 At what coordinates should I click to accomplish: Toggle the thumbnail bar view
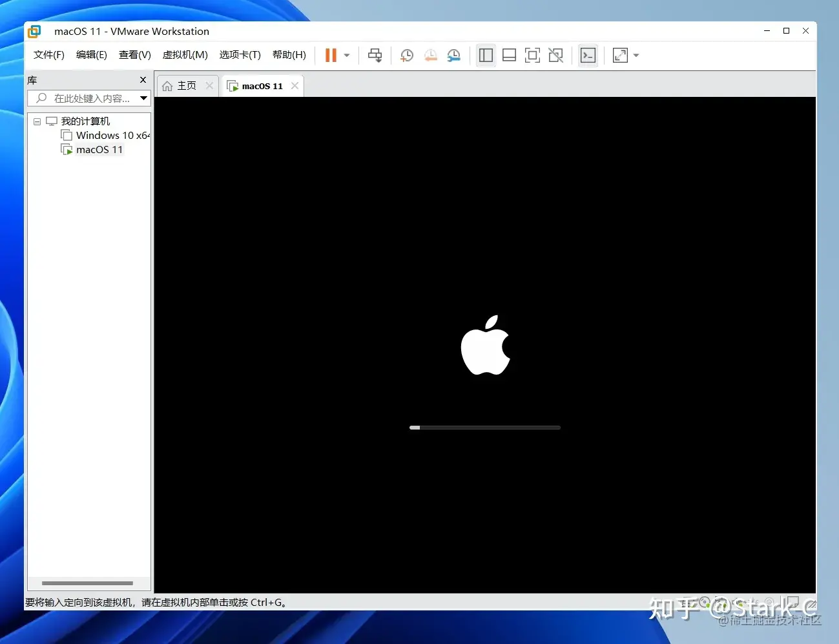click(509, 56)
